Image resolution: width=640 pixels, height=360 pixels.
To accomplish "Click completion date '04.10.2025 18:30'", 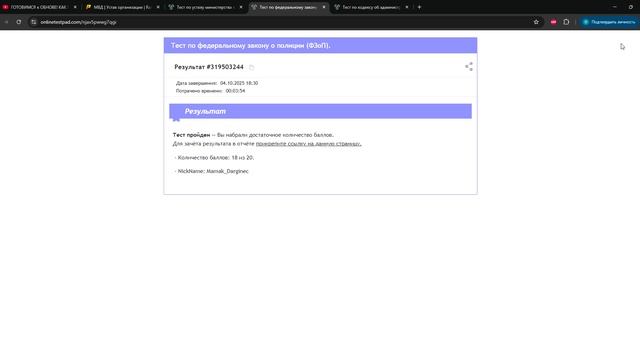I will [x=239, y=83].
